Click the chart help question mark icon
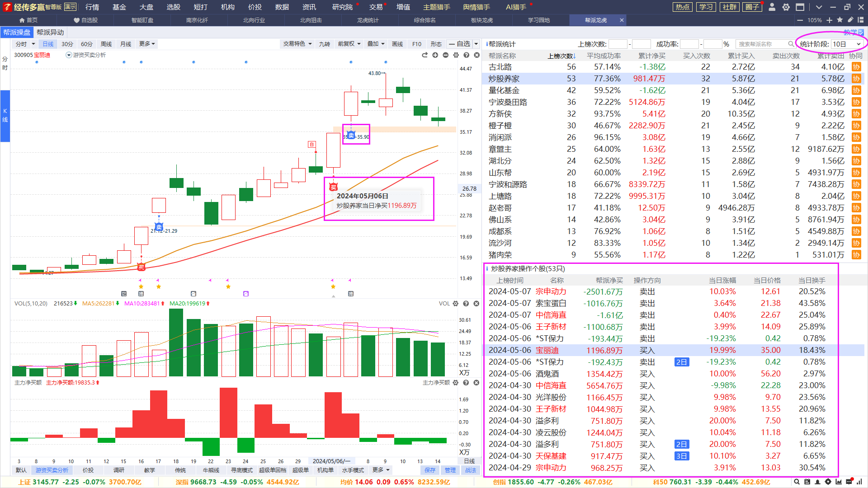This screenshot has width=868, height=488. 466,55
